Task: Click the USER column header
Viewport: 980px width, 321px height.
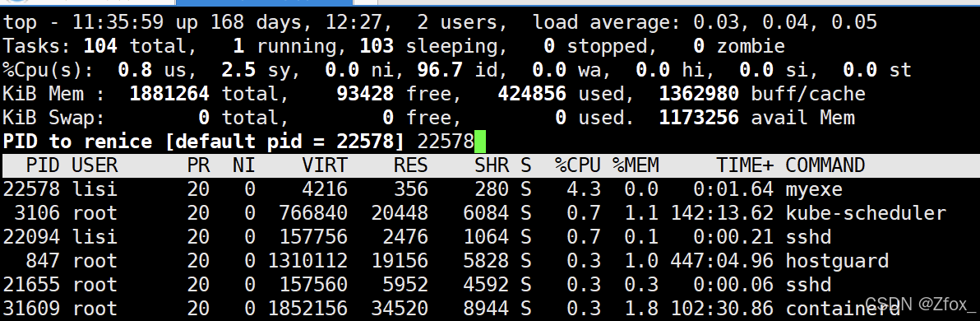Action: [x=95, y=165]
